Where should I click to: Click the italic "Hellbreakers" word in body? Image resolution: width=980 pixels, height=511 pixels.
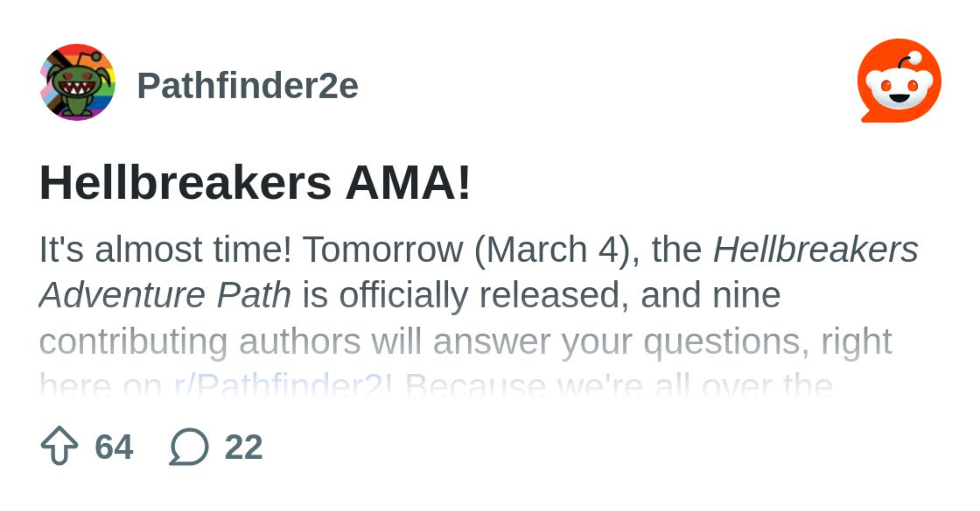(x=815, y=249)
